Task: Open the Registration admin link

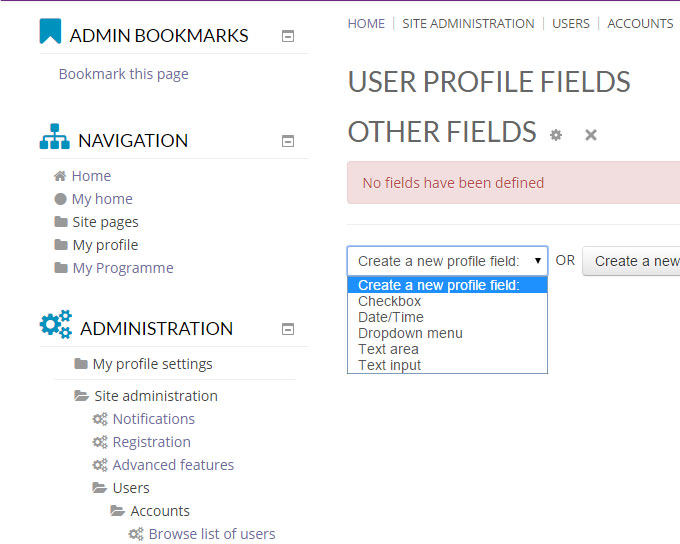Action: point(152,442)
